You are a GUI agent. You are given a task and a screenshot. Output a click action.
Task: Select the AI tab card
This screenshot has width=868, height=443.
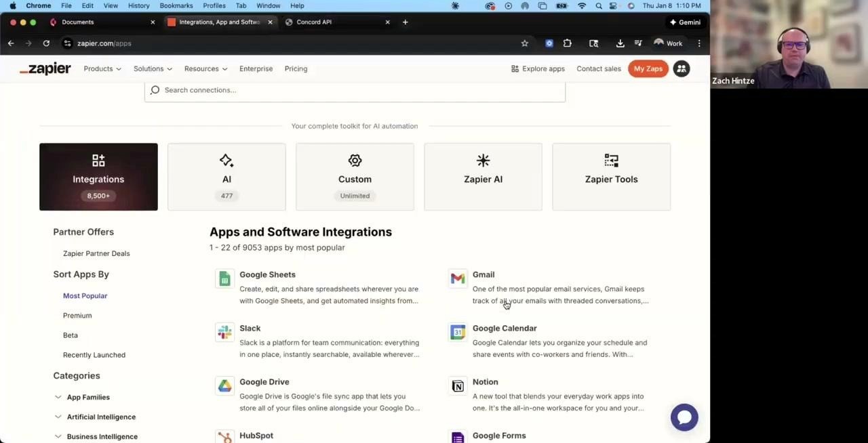click(226, 177)
